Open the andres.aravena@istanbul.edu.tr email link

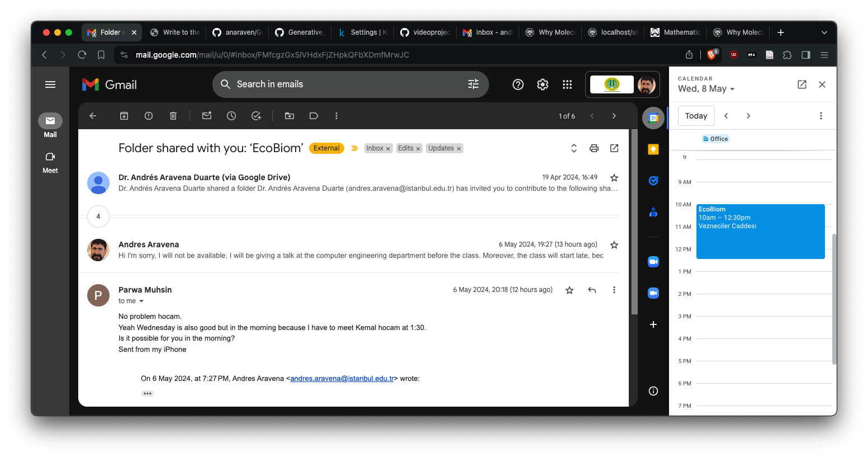click(x=342, y=379)
